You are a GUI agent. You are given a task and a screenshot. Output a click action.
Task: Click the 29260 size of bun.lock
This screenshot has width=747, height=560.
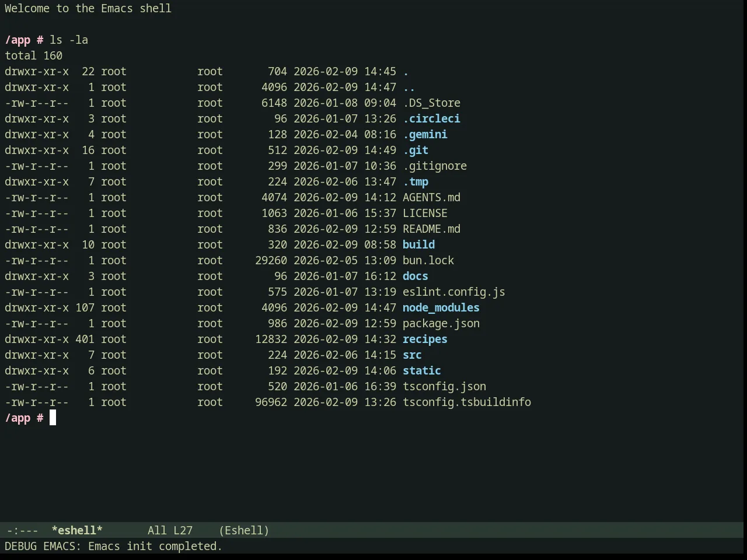(x=271, y=260)
